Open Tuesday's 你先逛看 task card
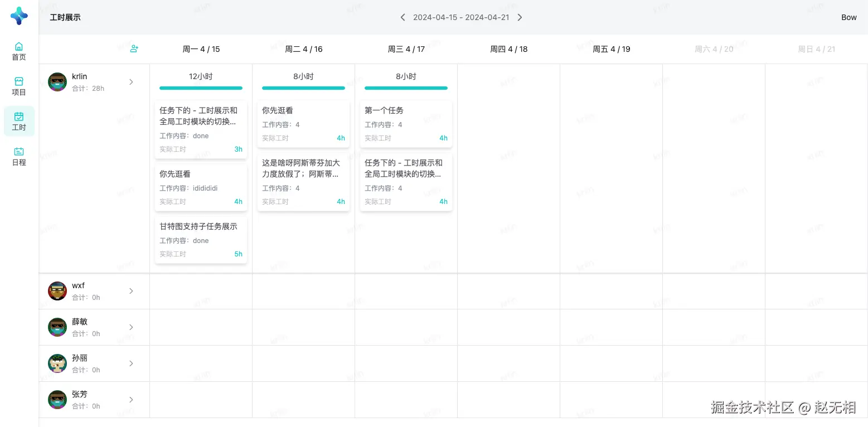Viewport: 868px width, 427px height. pyautogui.click(x=304, y=124)
